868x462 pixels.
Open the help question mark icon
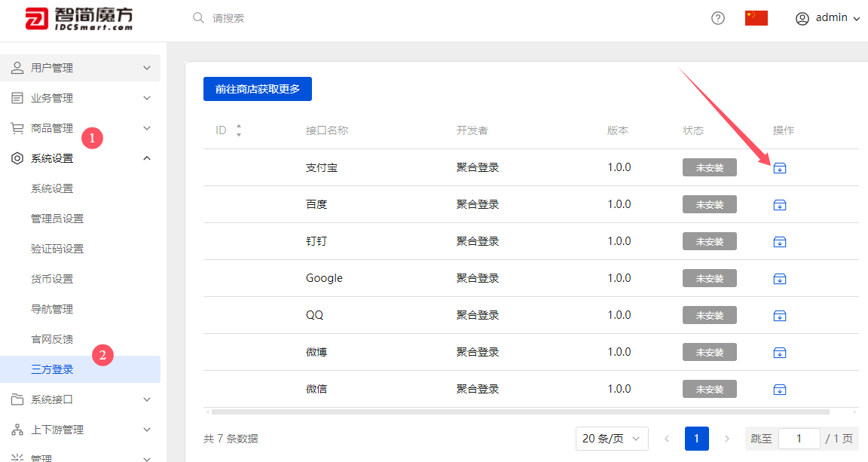(717, 17)
